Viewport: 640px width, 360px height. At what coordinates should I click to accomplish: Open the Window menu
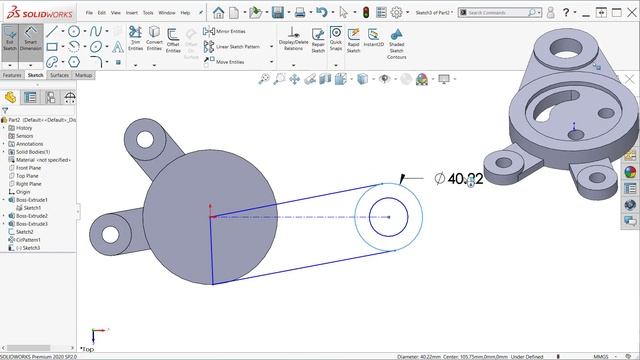point(167,13)
